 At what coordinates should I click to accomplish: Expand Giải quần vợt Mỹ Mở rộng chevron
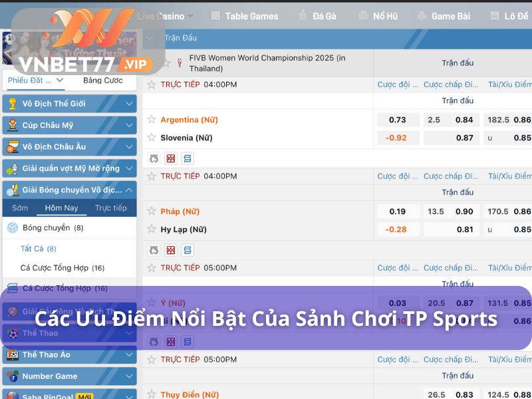pyautogui.click(x=129, y=169)
